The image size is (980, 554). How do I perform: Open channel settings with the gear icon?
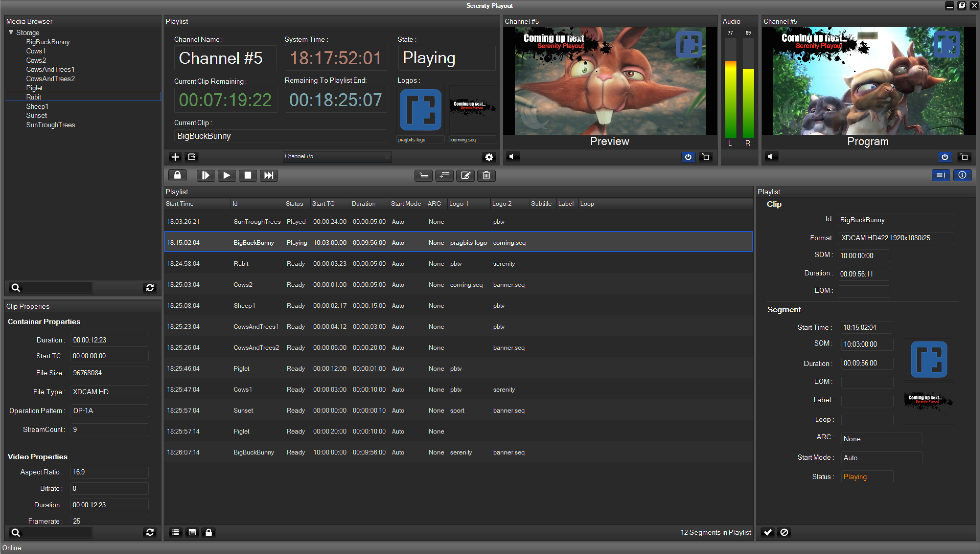coord(489,157)
